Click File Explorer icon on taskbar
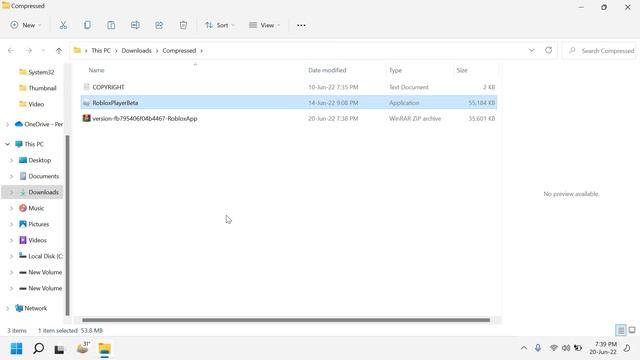Image resolution: width=640 pixels, height=360 pixels. point(104,349)
